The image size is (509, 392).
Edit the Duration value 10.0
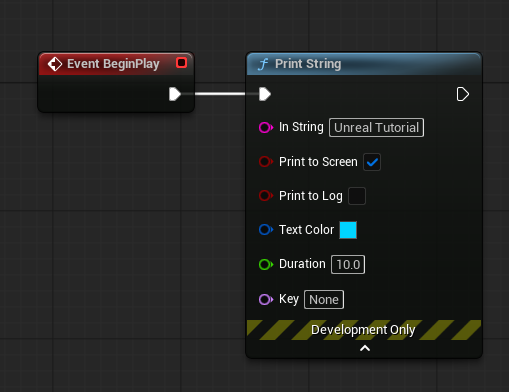[x=348, y=264]
